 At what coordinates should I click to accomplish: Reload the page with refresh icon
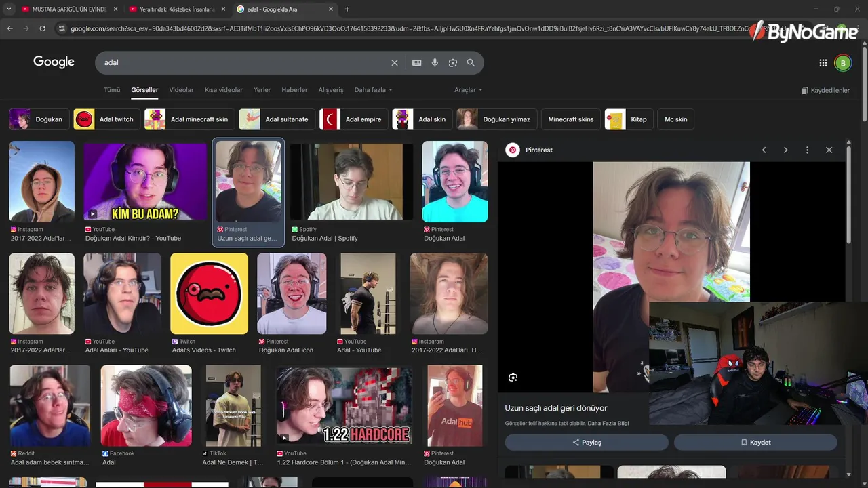click(42, 28)
